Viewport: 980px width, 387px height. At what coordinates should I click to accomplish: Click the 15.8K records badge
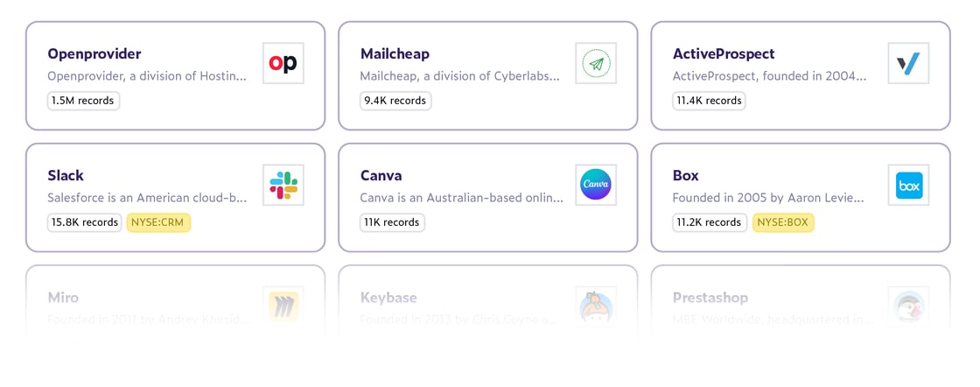84,222
